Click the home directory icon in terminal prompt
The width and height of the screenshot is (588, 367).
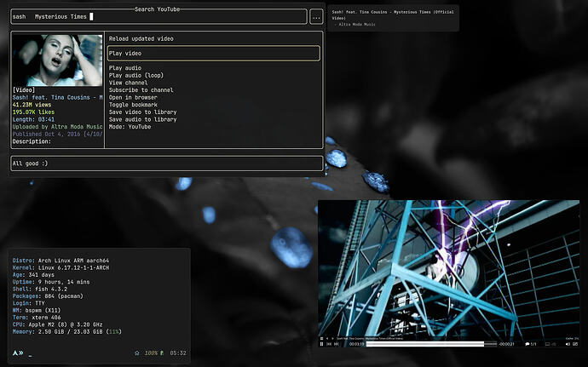click(137, 353)
